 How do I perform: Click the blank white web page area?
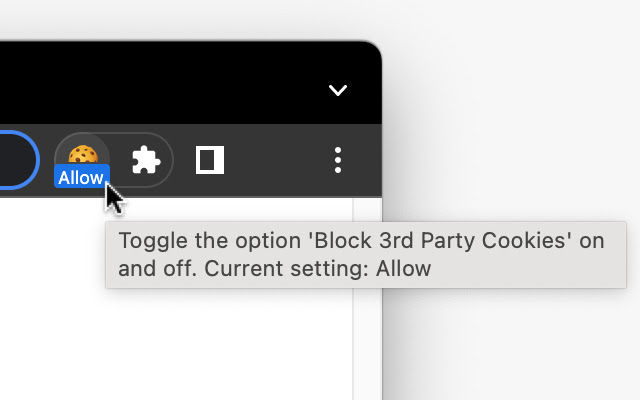click(x=50, y=320)
